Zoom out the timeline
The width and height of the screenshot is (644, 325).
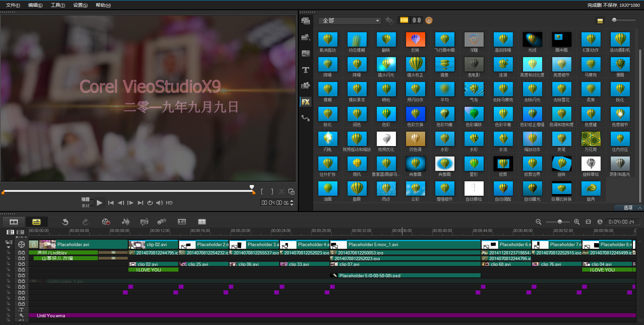tap(538, 222)
